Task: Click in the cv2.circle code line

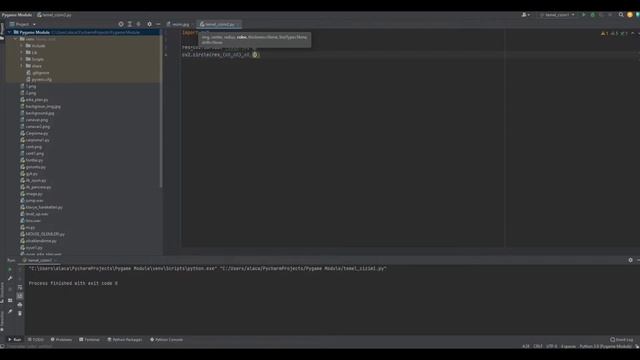Action: (x=221, y=54)
